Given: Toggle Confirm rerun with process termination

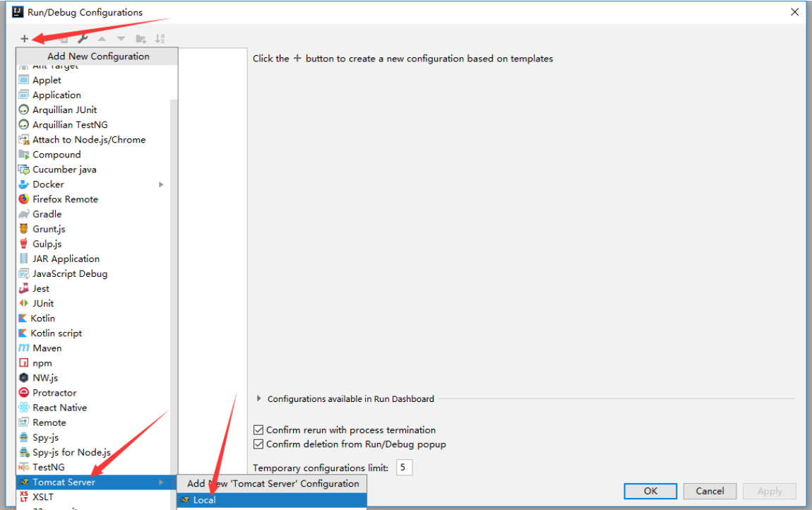Looking at the screenshot, I should (258, 429).
